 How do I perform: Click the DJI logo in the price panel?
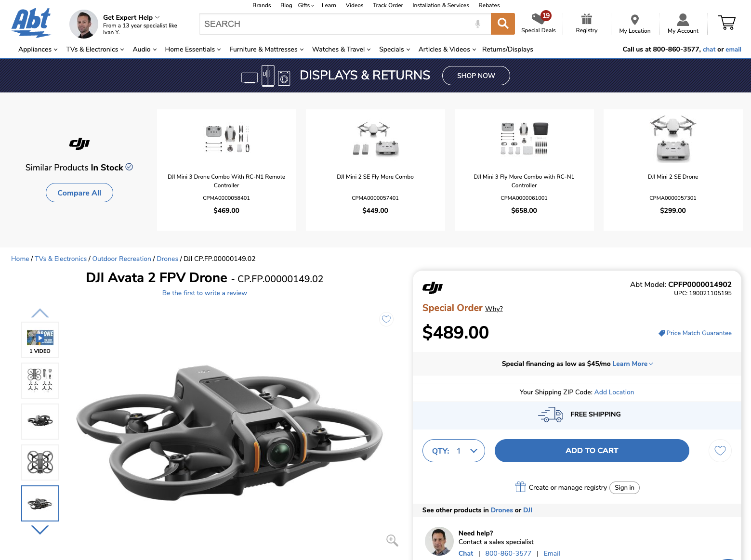[x=433, y=287]
